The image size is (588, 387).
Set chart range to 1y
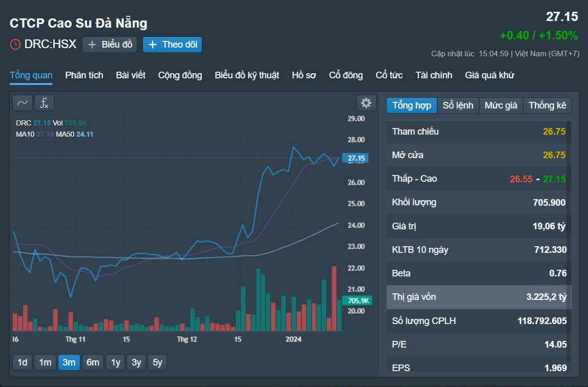pos(116,362)
